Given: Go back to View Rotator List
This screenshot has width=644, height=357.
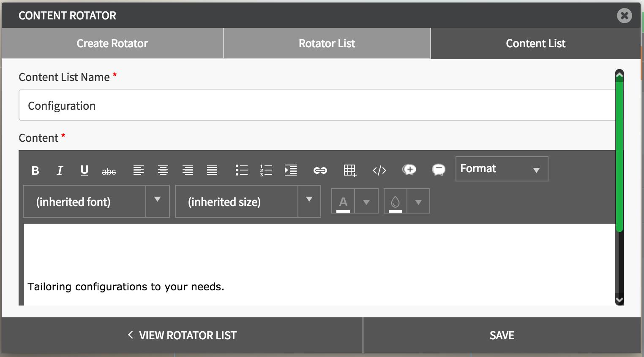Looking at the screenshot, I should tap(182, 335).
